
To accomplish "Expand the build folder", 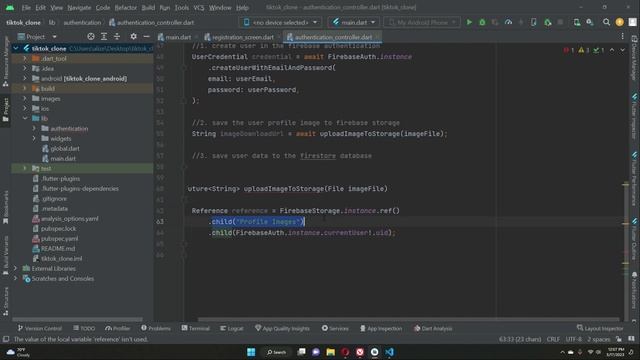I will click(x=25, y=88).
